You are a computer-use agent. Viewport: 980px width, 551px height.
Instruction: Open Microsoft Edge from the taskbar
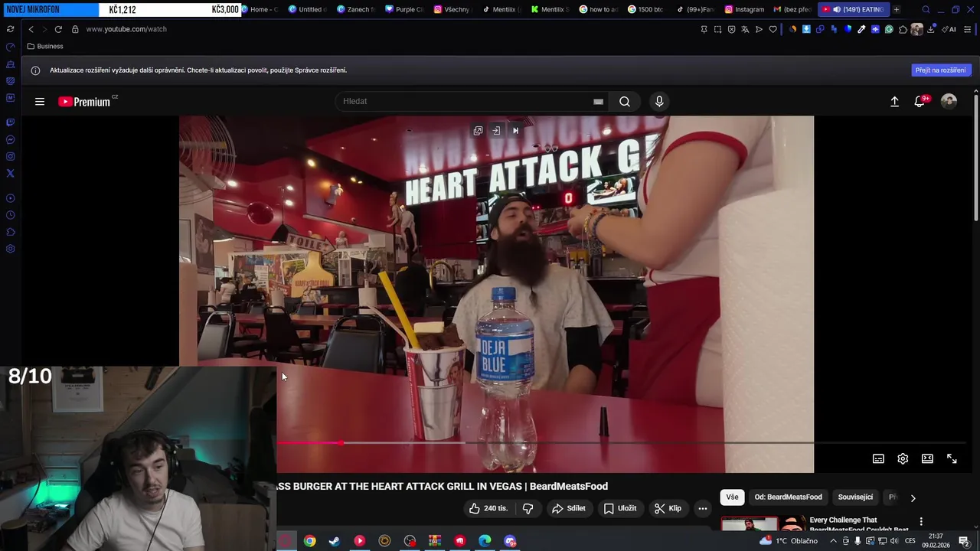point(485,541)
